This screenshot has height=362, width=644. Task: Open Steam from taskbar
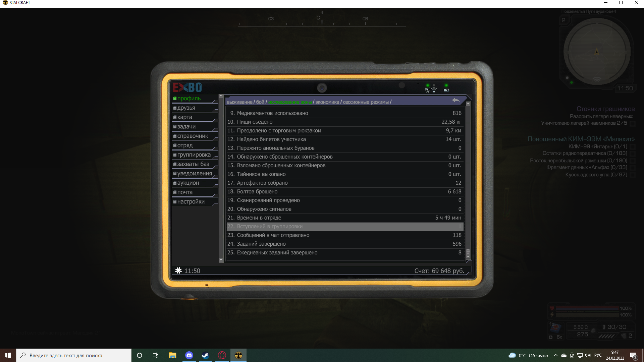point(205,355)
